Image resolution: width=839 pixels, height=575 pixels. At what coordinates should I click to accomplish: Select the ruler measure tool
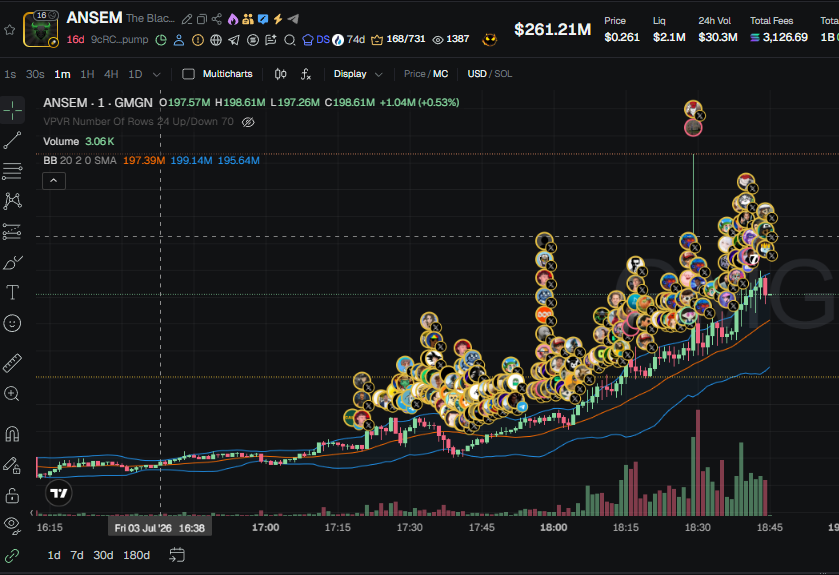tap(12, 363)
